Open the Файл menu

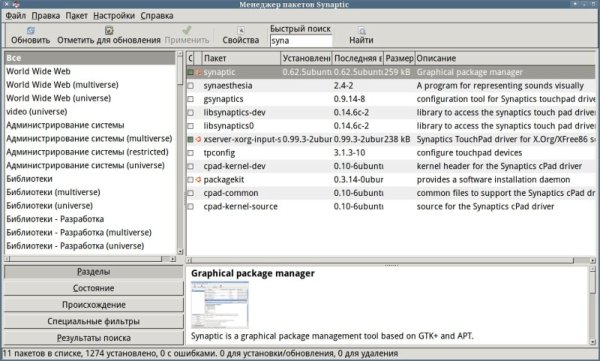16,16
